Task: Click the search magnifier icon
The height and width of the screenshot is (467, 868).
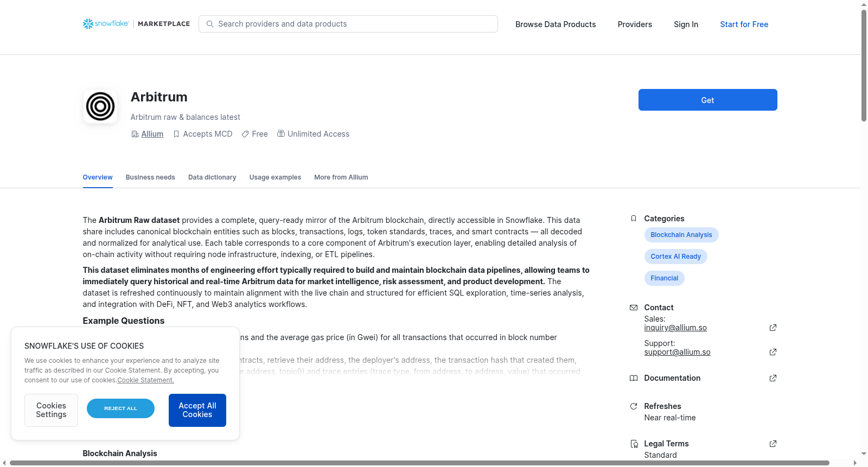Action: [210, 24]
